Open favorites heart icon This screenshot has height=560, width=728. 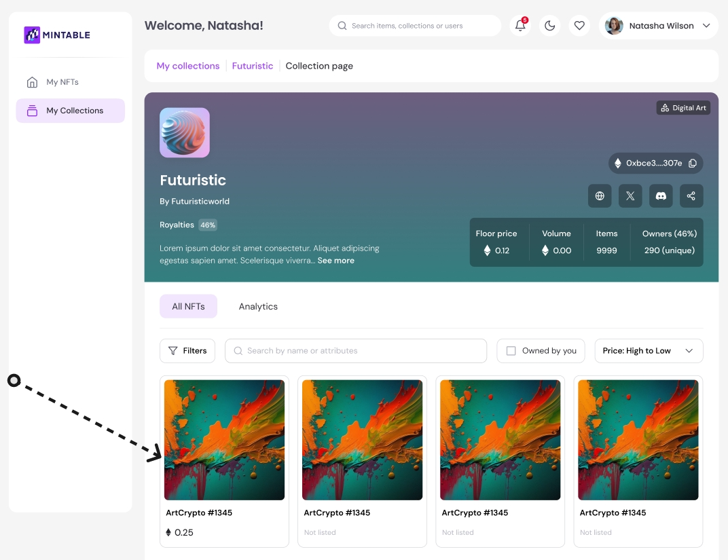coord(579,26)
